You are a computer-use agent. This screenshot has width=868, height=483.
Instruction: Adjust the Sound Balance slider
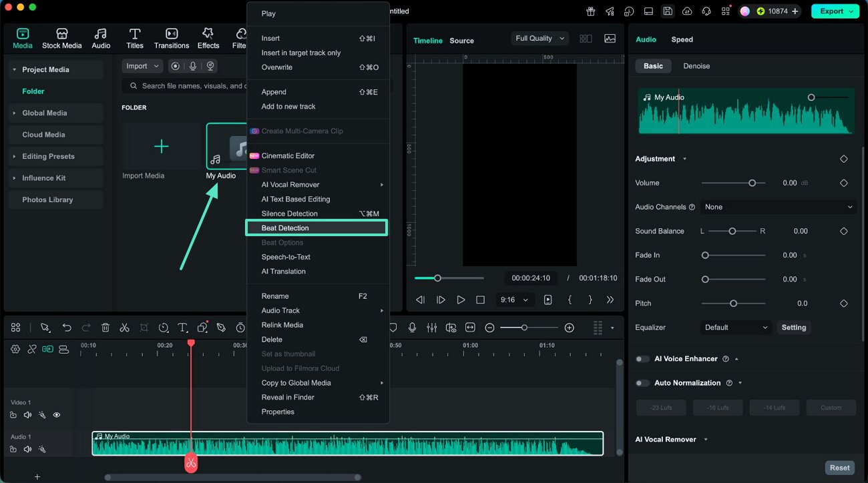click(732, 231)
